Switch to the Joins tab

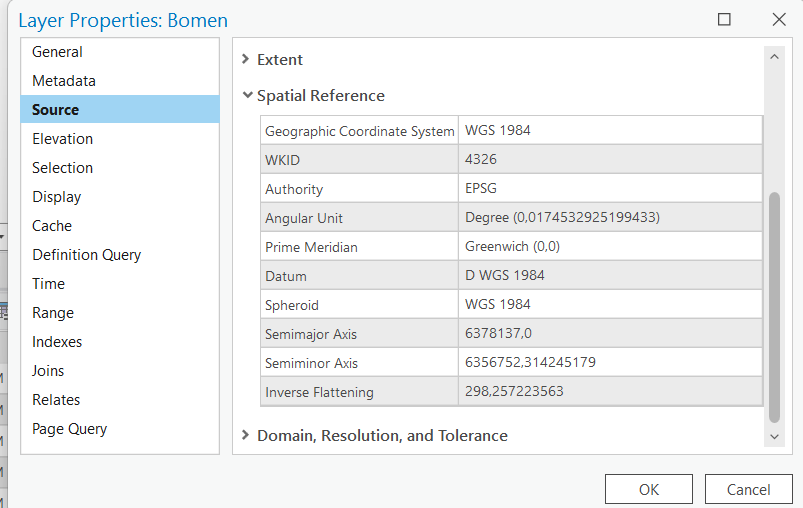pyautogui.click(x=48, y=371)
